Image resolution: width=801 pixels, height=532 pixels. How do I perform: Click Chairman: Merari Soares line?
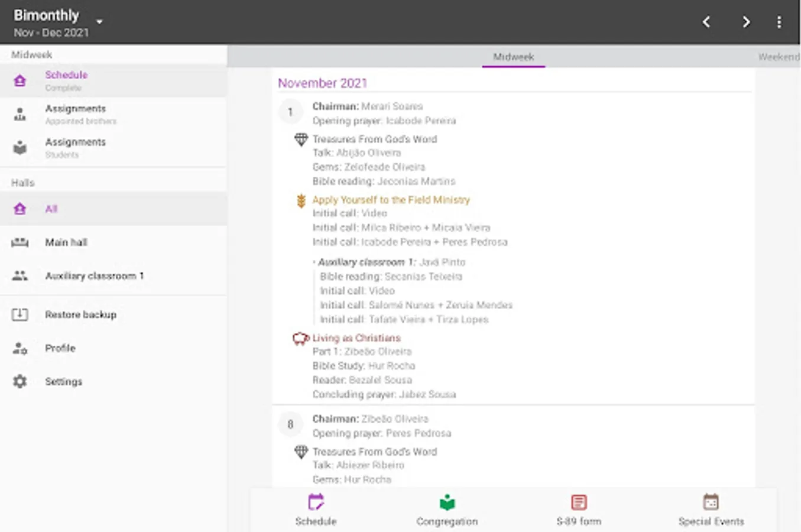(368, 106)
